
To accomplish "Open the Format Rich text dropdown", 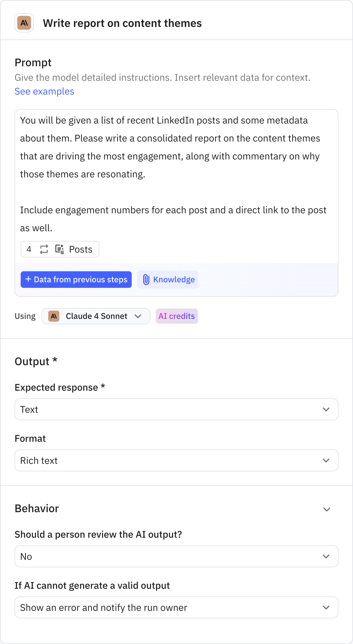I will tap(176, 461).
